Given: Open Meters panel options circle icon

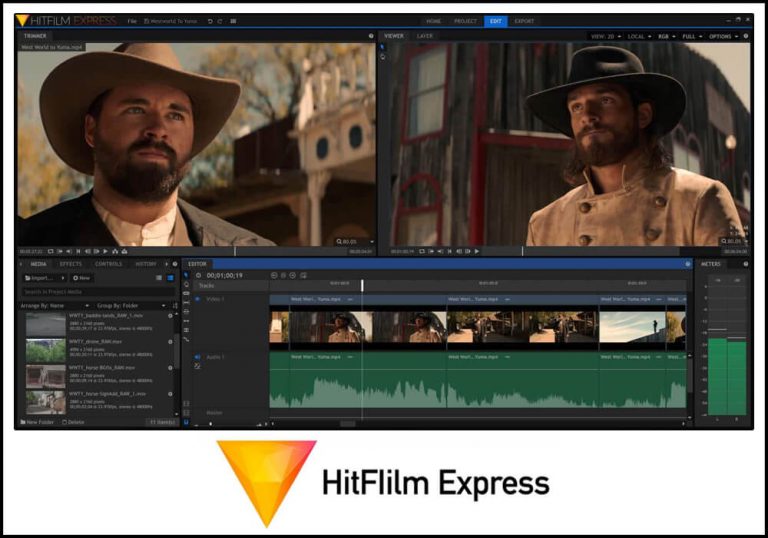Looking at the screenshot, I should [746, 264].
